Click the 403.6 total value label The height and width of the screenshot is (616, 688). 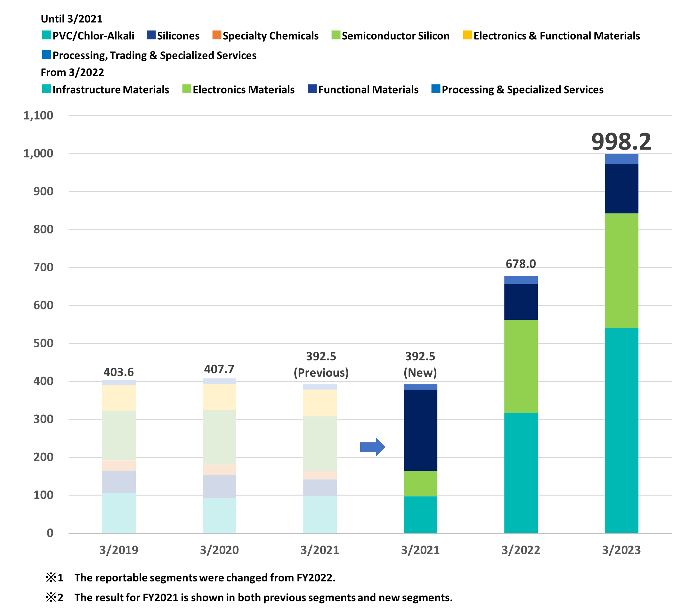(x=119, y=372)
